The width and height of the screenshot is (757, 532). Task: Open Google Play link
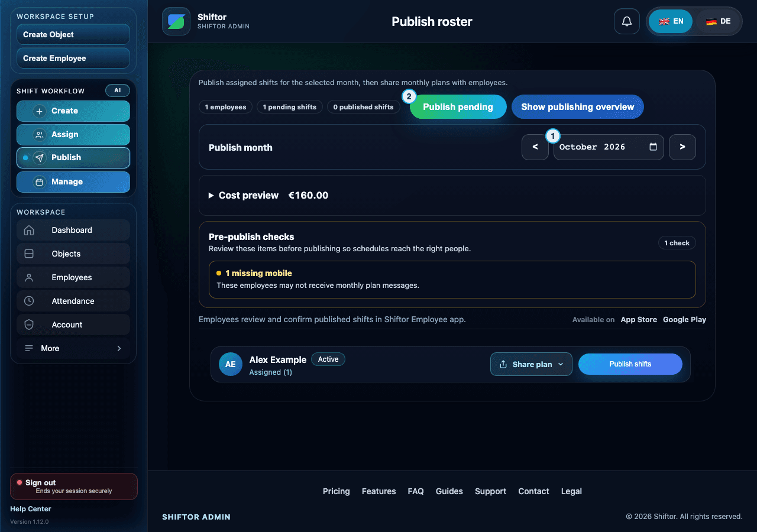[x=684, y=320]
